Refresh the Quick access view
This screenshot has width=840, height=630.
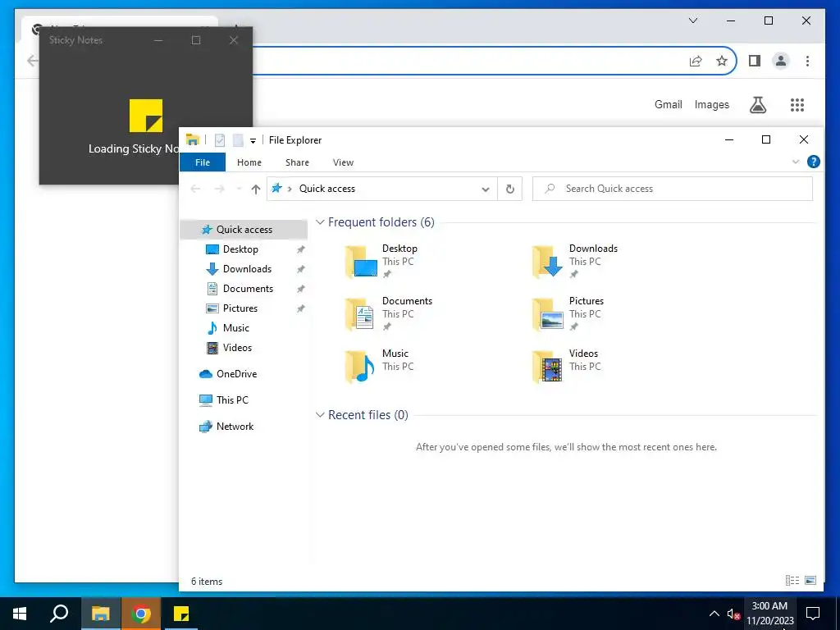(x=510, y=189)
